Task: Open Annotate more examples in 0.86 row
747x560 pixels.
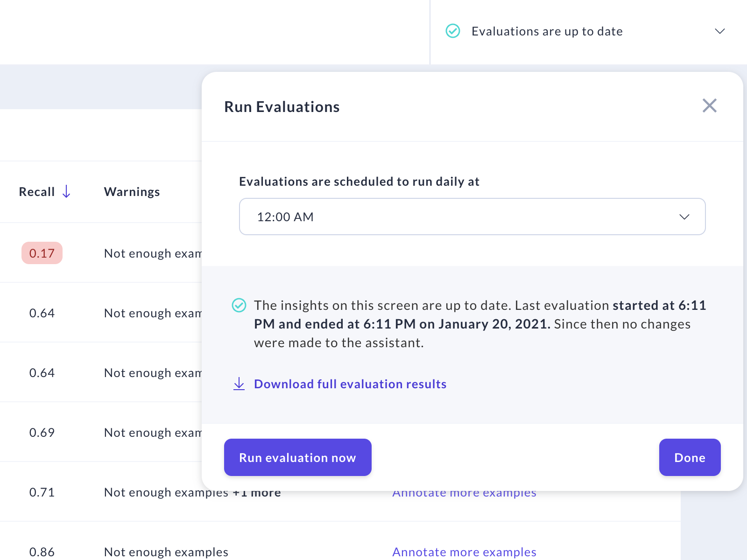Action: click(464, 552)
